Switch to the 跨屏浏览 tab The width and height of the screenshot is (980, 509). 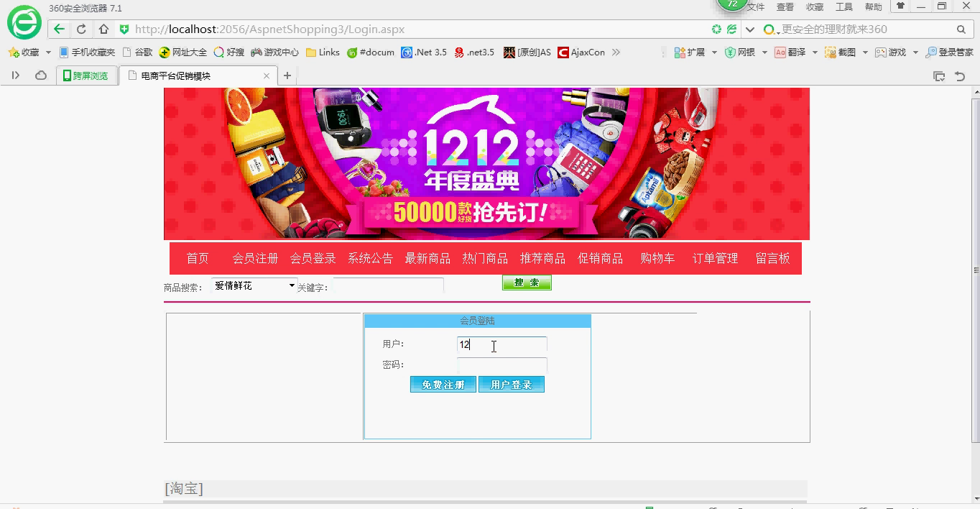coord(86,75)
